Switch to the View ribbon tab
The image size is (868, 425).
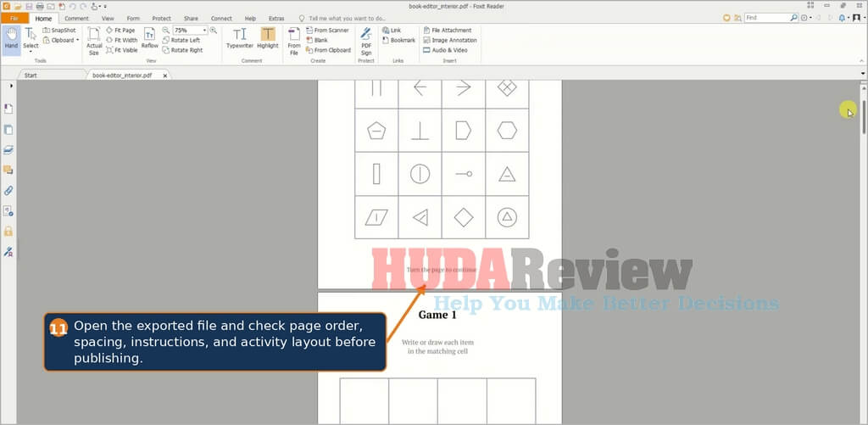(x=108, y=19)
